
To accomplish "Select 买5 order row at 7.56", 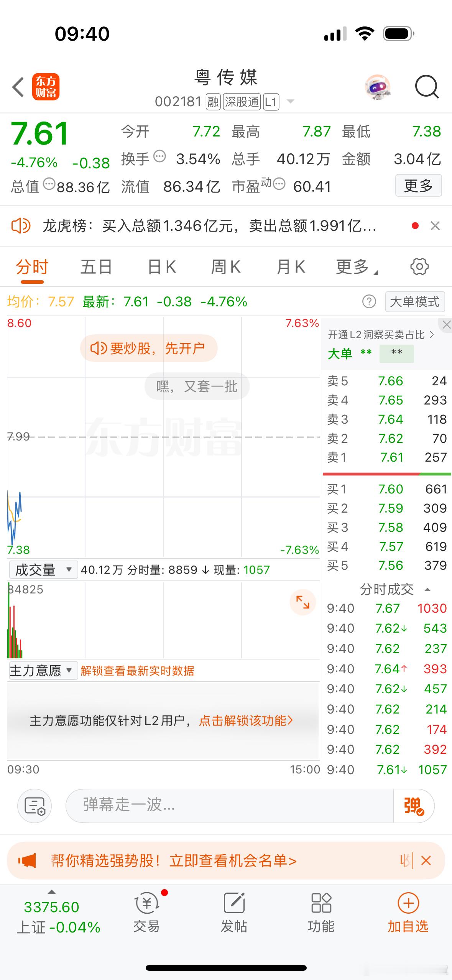I will [386, 565].
